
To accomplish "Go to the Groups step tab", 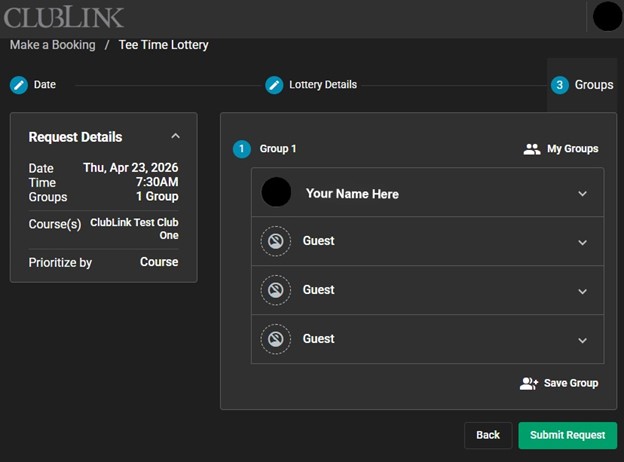I will 584,85.
